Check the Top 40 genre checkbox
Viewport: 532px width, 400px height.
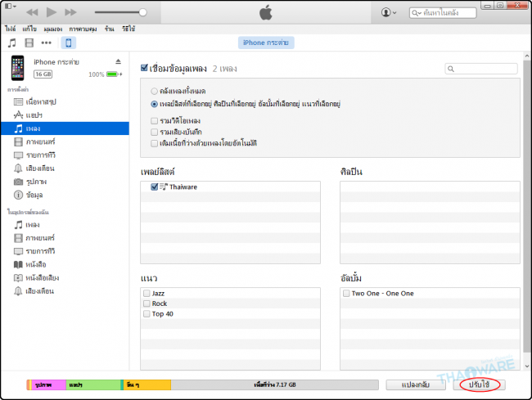147,314
